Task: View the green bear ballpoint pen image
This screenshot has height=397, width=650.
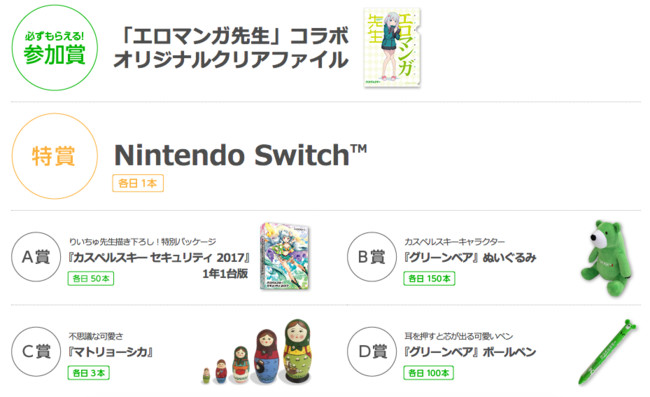Action: (x=607, y=352)
